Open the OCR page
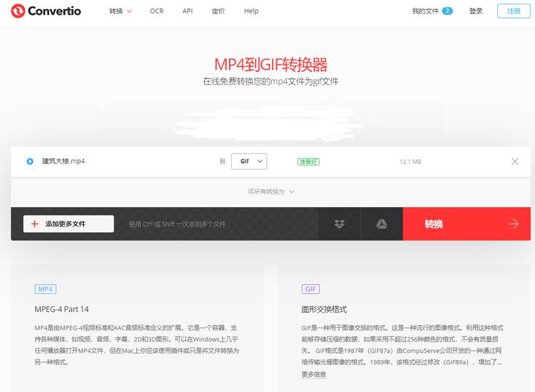Viewport: 535px width, 392px height. click(157, 11)
